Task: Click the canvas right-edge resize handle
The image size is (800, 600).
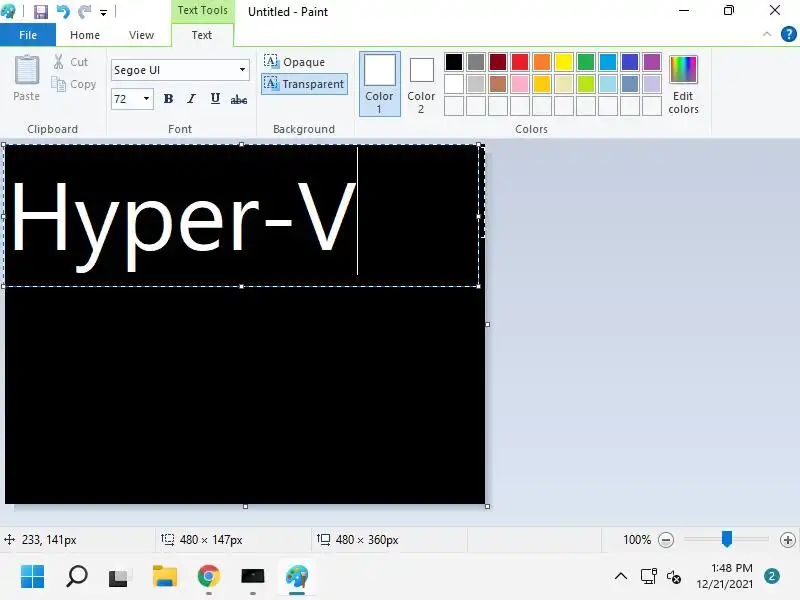Action: pyautogui.click(x=488, y=324)
